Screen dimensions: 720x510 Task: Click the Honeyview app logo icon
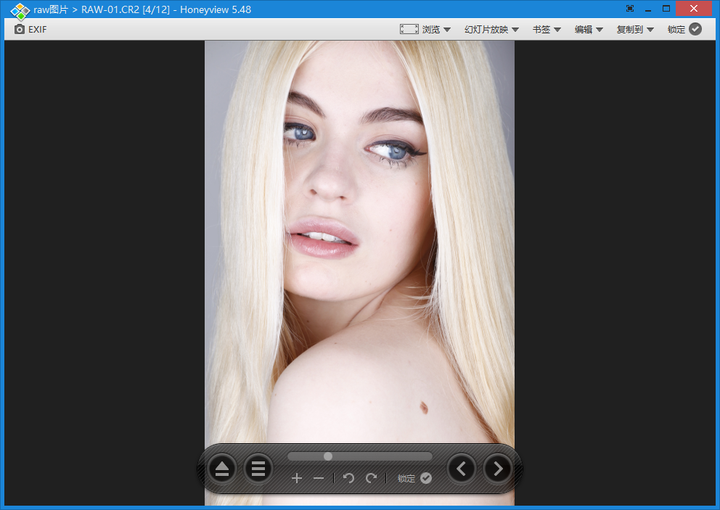[20, 11]
